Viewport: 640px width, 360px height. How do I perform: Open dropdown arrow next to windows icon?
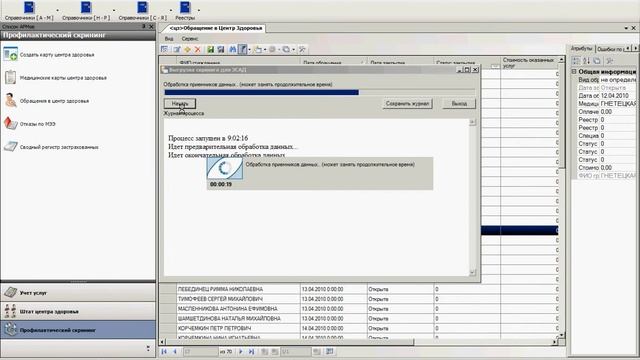tap(293, 50)
